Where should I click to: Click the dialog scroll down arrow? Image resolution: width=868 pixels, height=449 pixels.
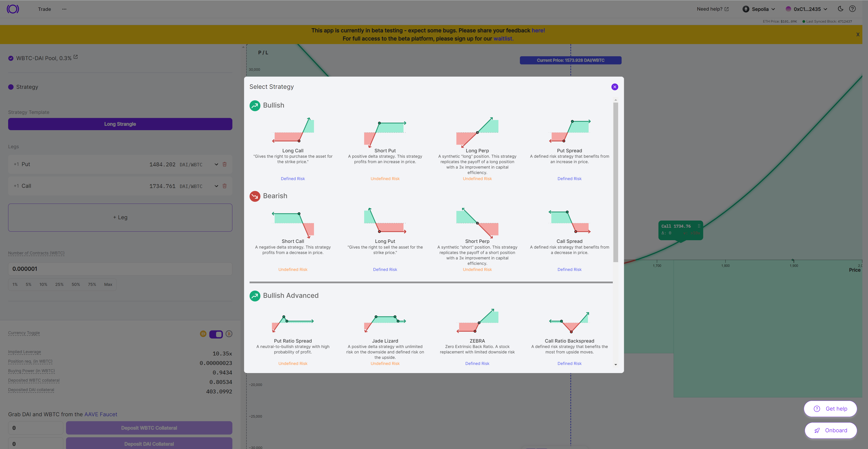point(616,364)
